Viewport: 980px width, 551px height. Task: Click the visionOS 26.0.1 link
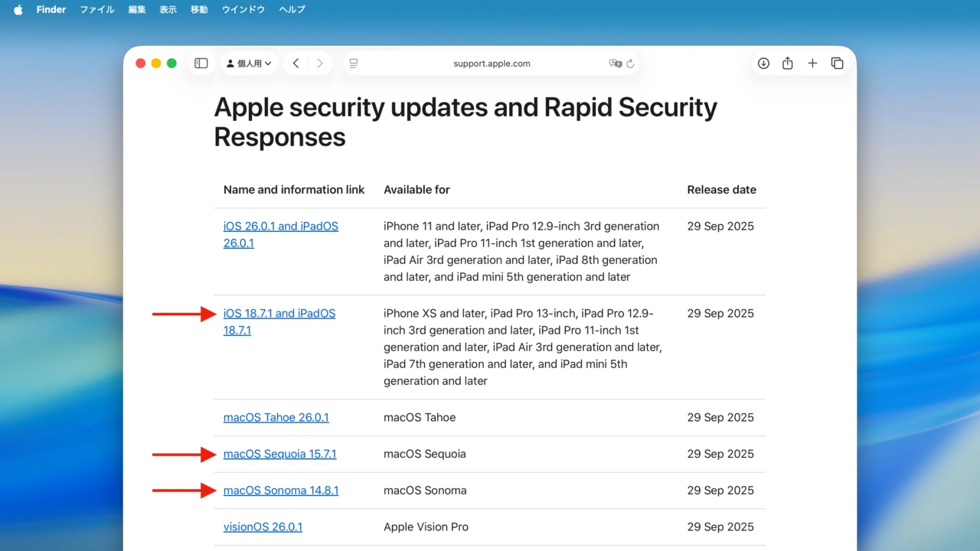[263, 527]
